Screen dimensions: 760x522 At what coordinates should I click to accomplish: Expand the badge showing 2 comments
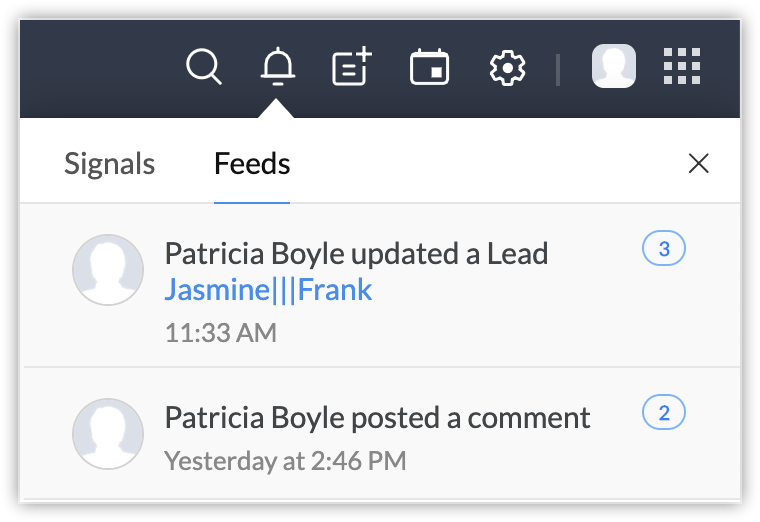(x=663, y=411)
